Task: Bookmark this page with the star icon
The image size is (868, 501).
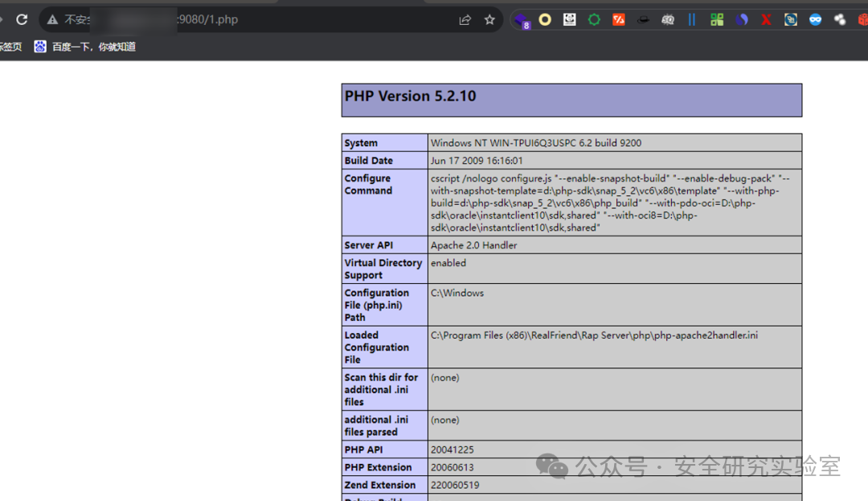Action: (489, 20)
